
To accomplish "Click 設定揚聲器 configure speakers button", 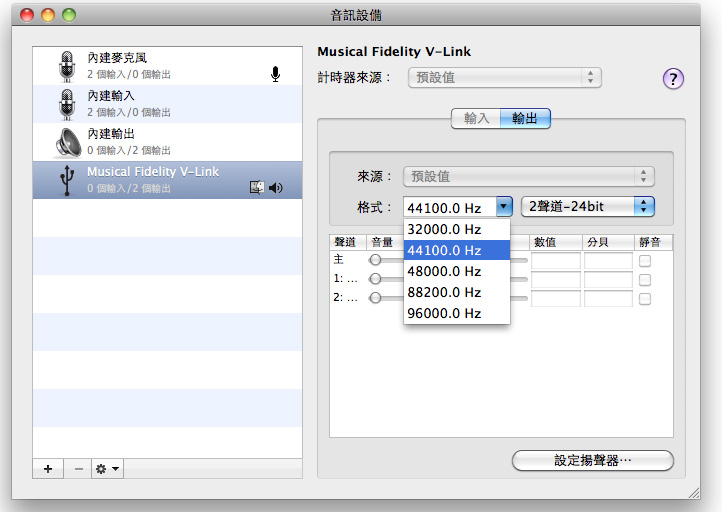I will click(x=593, y=460).
